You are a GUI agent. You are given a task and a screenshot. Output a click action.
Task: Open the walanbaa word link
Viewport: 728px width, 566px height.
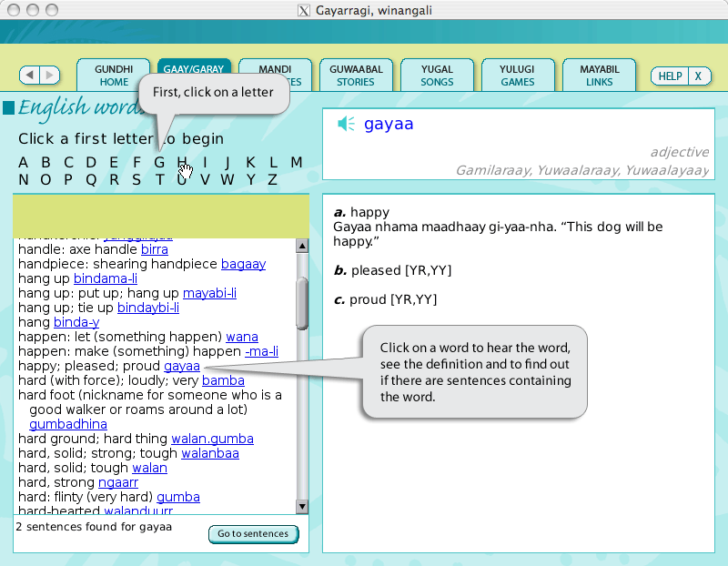click(210, 453)
